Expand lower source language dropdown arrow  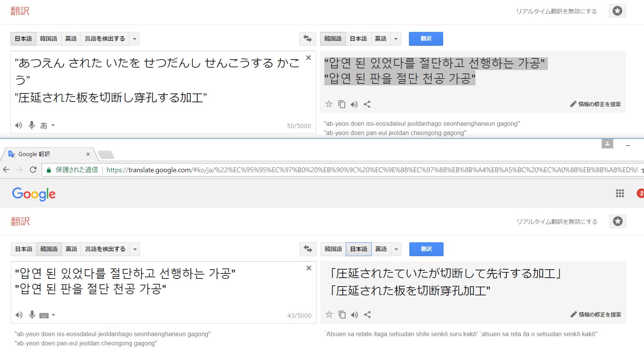click(135, 249)
